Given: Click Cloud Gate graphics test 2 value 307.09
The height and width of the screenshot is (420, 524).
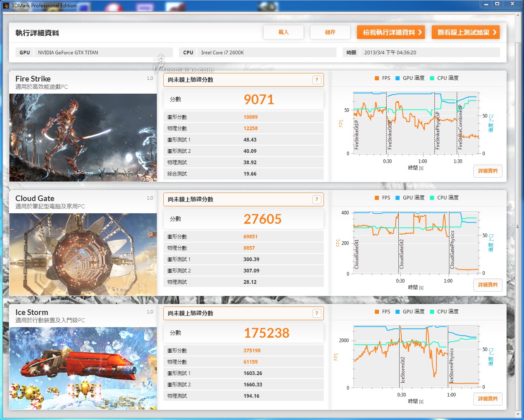Looking at the screenshot, I should (x=251, y=271).
